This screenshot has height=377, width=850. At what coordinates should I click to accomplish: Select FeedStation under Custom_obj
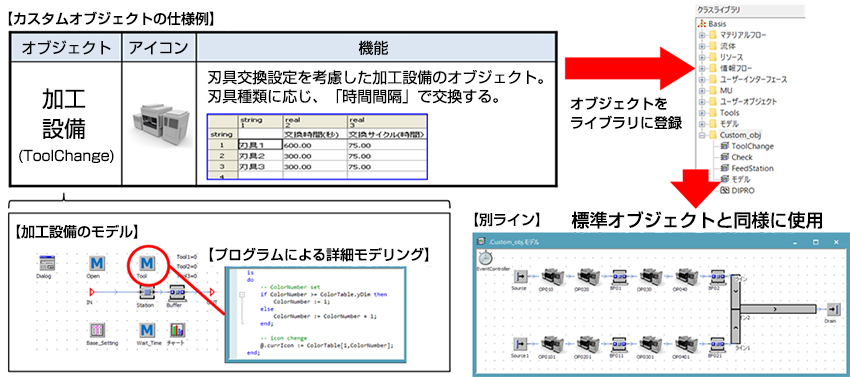point(752,168)
